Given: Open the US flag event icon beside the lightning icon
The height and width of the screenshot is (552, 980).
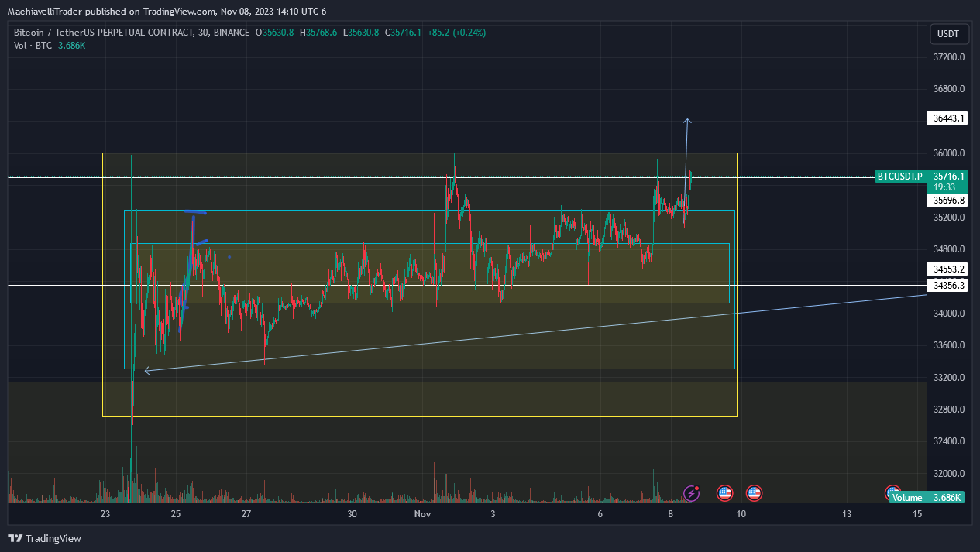Looking at the screenshot, I should (x=724, y=492).
